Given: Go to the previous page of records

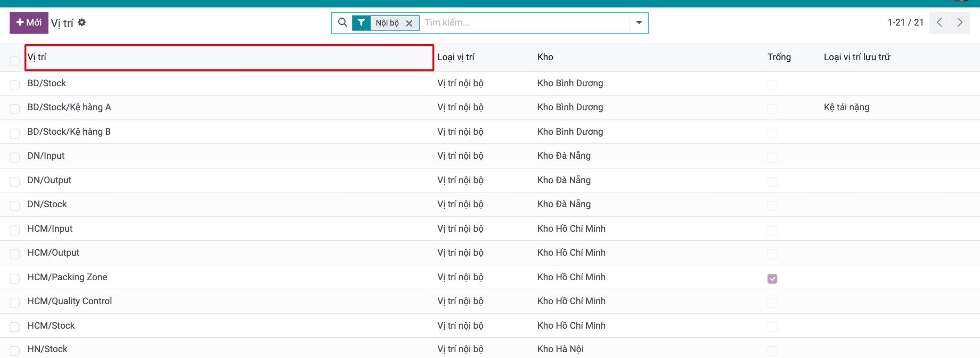Looking at the screenshot, I should [x=939, y=22].
